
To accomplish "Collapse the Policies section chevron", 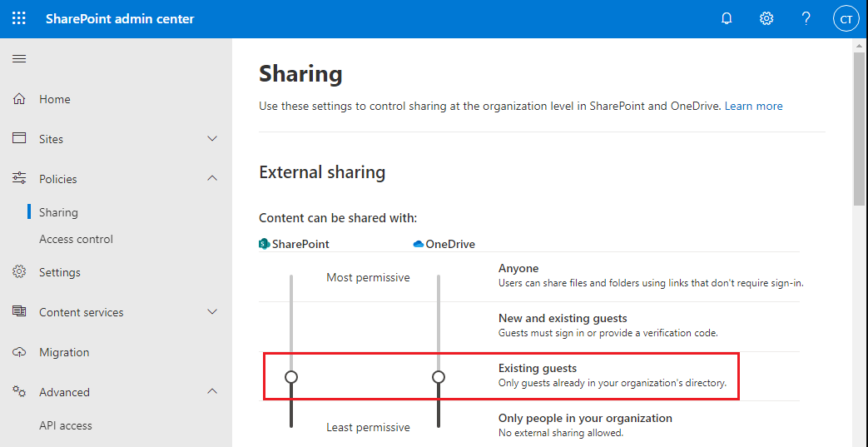I will tap(212, 179).
